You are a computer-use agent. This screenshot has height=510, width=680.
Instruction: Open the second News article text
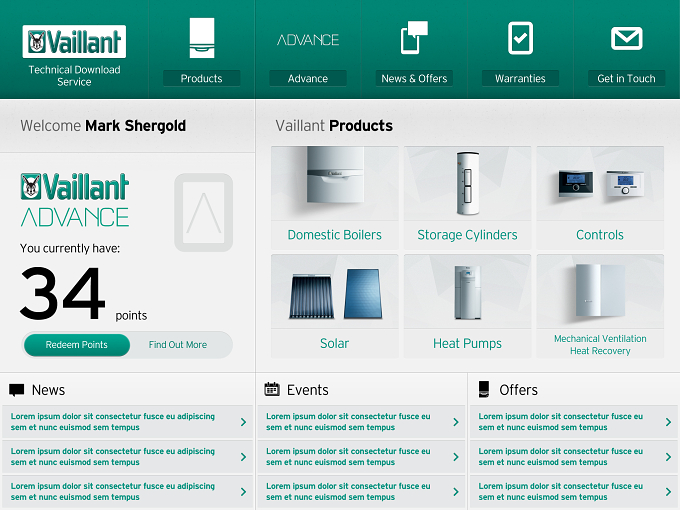(113, 457)
